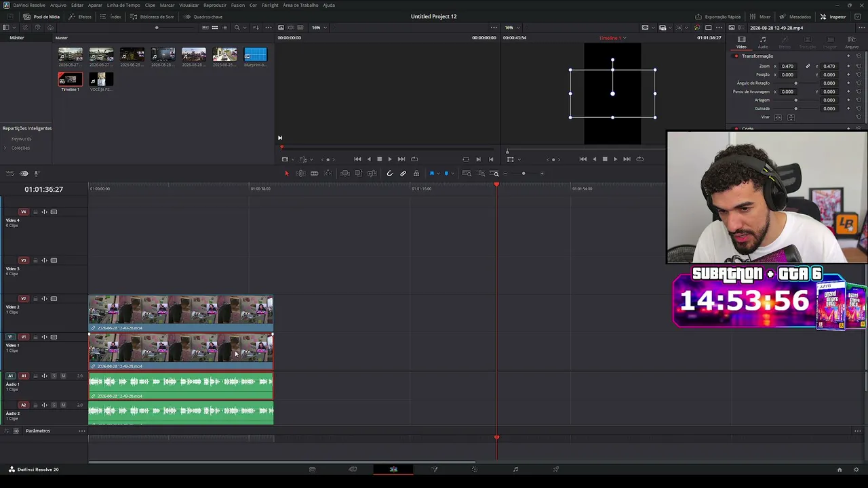Toggle the Inspetor panel
This screenshot has width=868, height=488.
(833, 17)
